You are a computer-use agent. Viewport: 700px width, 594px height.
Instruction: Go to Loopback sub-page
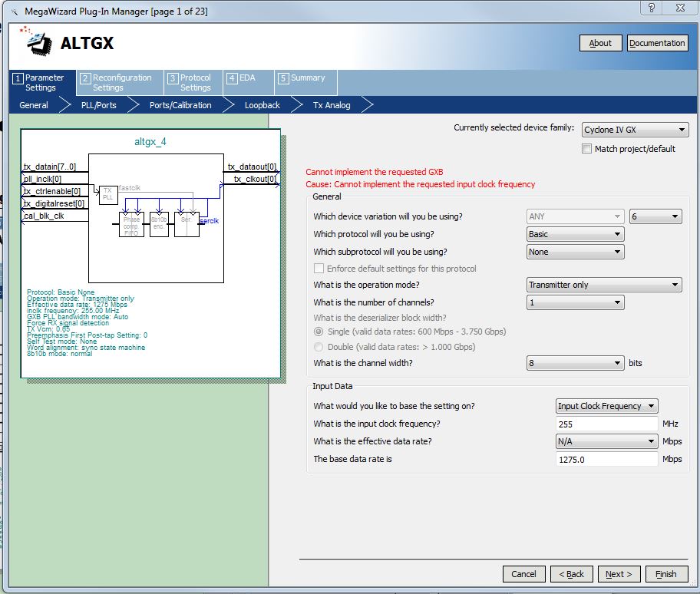pyautogui.click(x=262, y=105)
